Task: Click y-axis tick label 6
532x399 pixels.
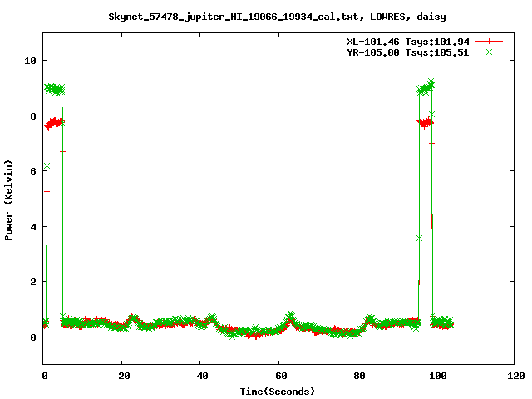Action: pyautogui.click(x=33, y=171)
